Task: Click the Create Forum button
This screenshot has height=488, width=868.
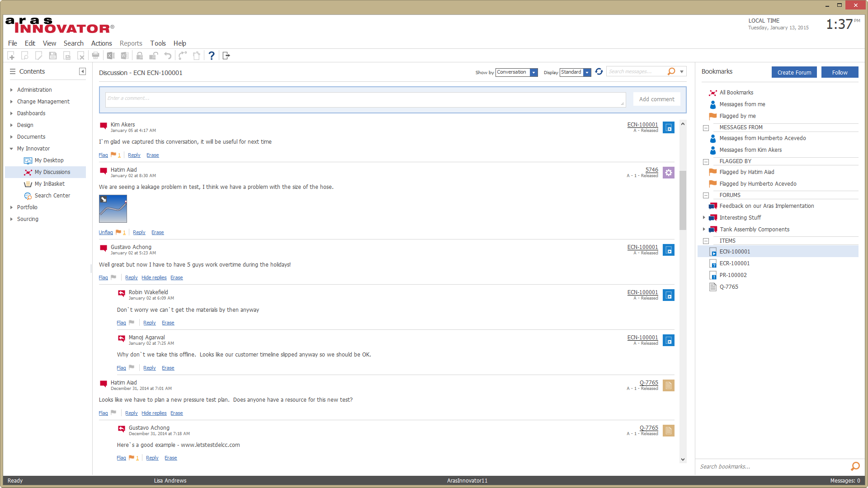Action: (794, 72)
